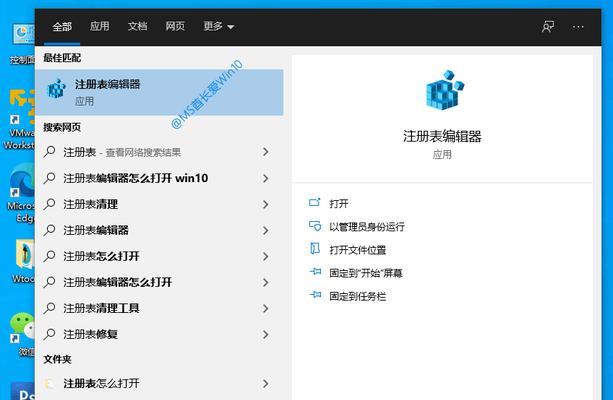Select web suggestion text 注册表清理
This screenshot has height=400, width=613.
(x=91, y=204)
